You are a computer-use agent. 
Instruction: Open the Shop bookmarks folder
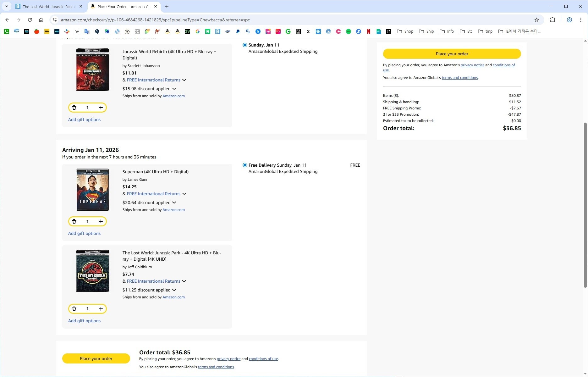click(x=405, y=31)
